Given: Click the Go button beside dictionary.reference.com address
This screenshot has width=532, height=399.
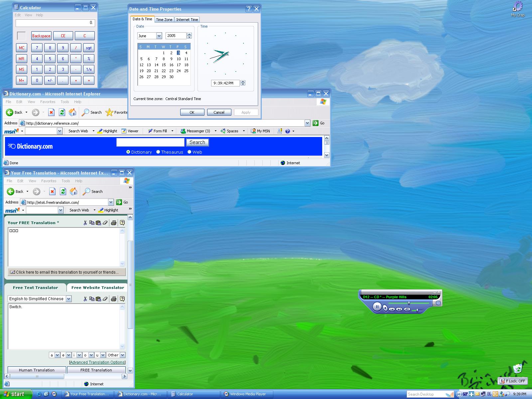Looking at the screenshot, I should [x=319, y=123].
